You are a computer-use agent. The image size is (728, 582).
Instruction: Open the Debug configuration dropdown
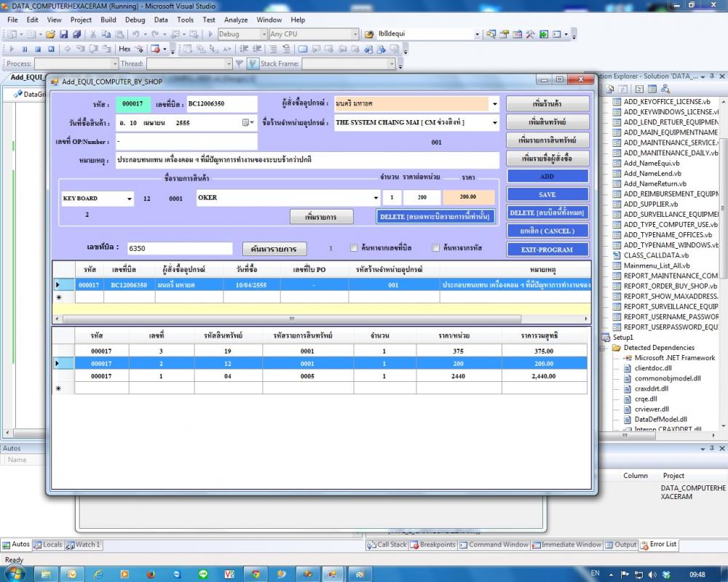pos(264,34)
